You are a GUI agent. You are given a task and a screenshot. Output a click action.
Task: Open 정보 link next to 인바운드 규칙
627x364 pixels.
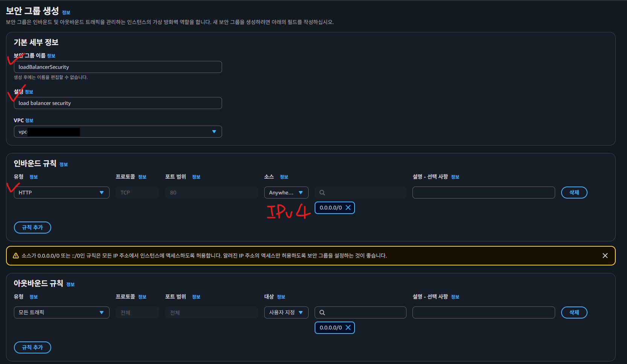pyautogui.click(x=64, y=164)
